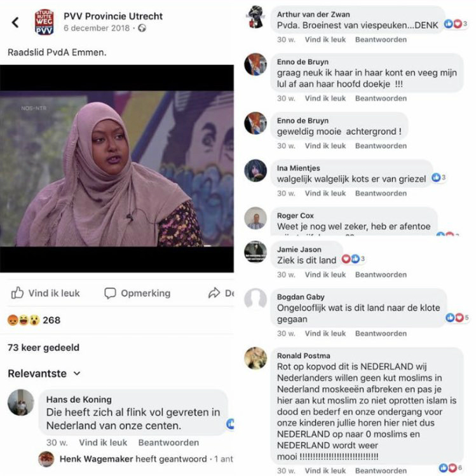View reactions on Jamie Jason's comment
The image size is (476, 476).
pos(353,259)
